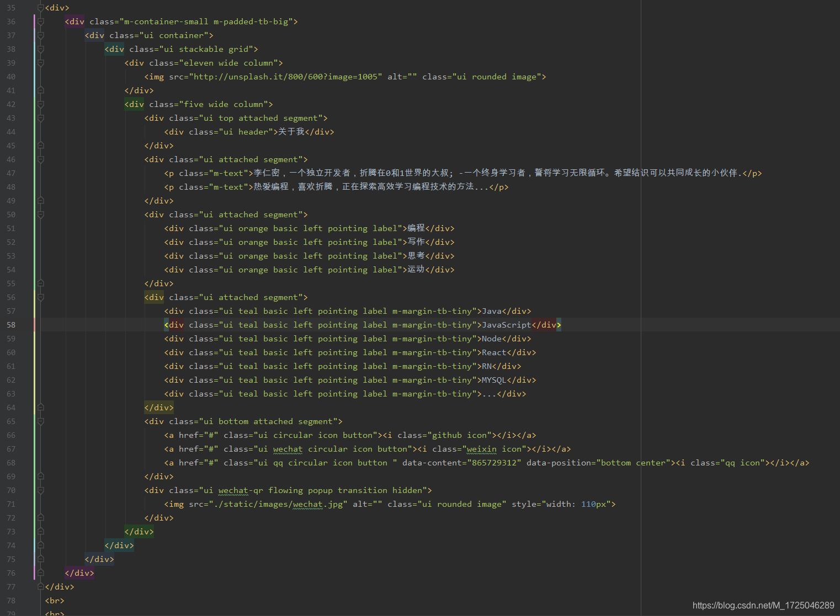The height and width of the screenshot is (616, 840).
Task: Click the JavaScript text on line 58
Action: (507, 325)
